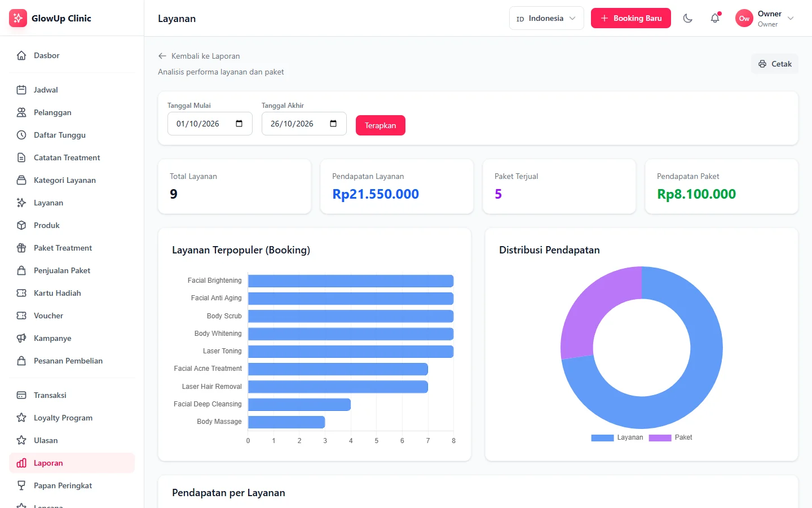The image size is (812, 508).
Task: Click the Ulasan star icon
Action: point(21,440)
